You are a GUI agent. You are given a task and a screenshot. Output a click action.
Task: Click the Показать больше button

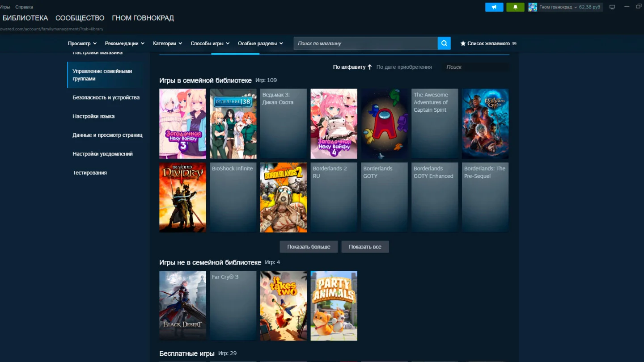coord(309,247)
